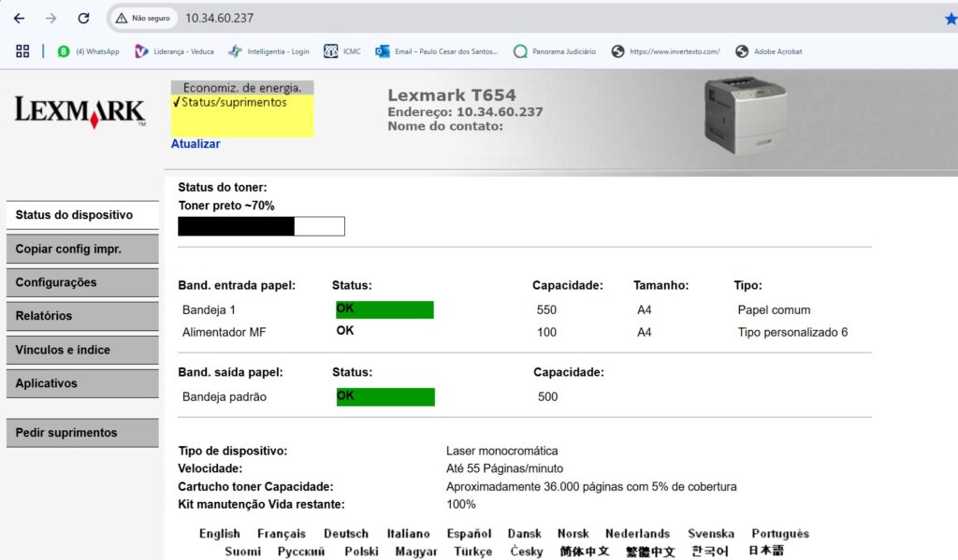Click the green OK status for Bandeja 1
958x560 pixels.
(x=385, y=309)
